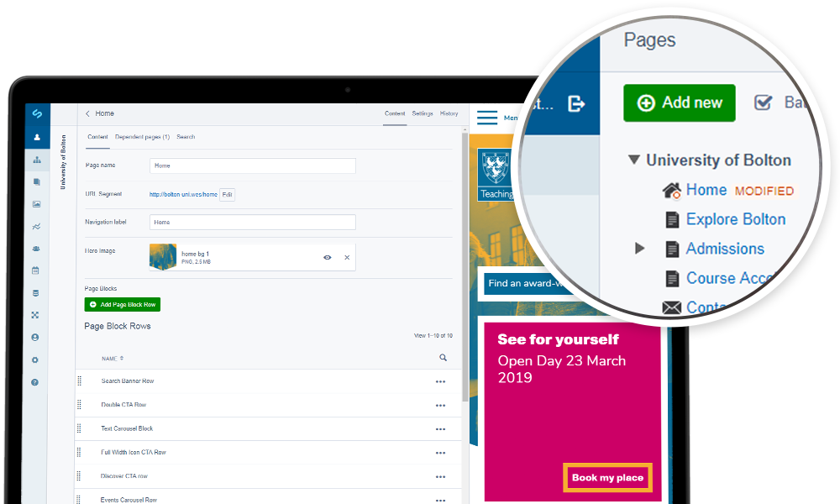Viewport: 840px width, 504px height.
Task: Click the blue S logo in sidebar
Action: tap(37, 113)
